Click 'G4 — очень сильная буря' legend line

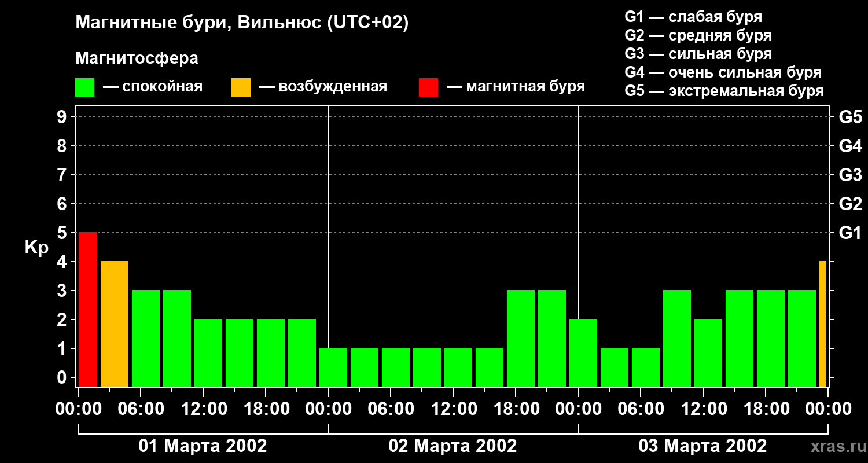tap(723, 72)
